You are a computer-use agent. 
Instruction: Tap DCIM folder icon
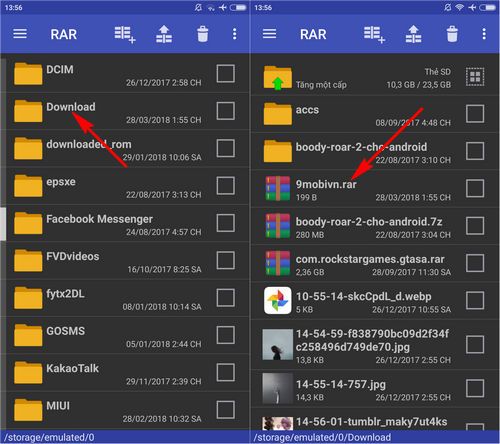click(x=28, y=73)
